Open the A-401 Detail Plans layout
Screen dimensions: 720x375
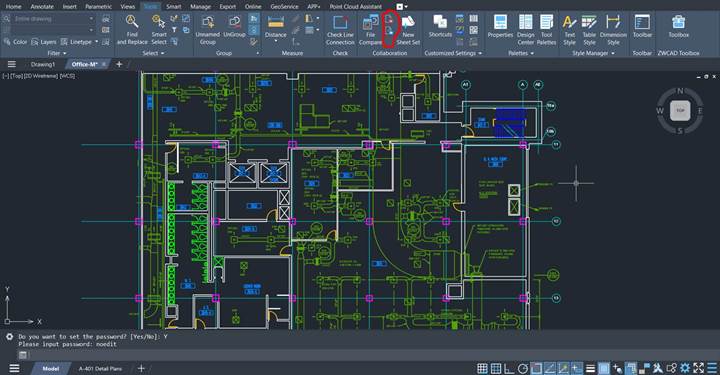point(100,369)
